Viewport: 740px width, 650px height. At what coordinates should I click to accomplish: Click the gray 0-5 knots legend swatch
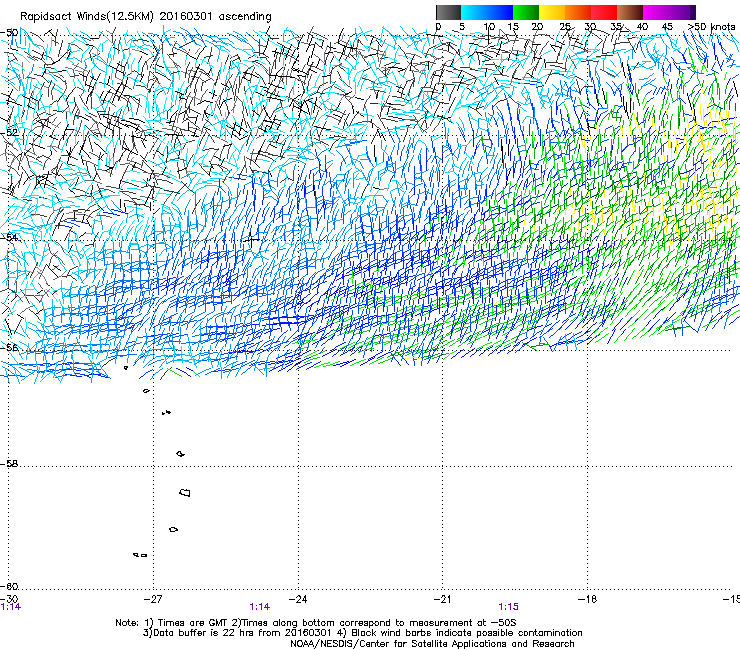click(448, 12)
